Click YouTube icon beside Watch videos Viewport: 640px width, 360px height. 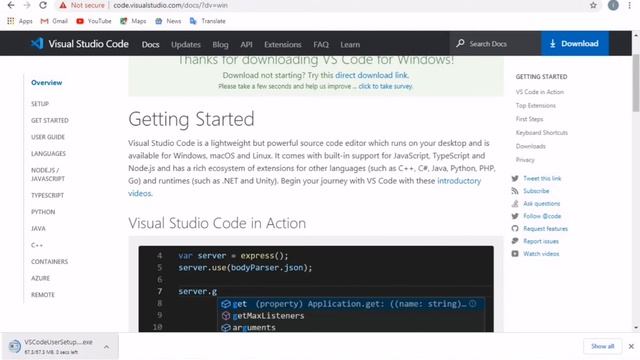tap(515, 254)
